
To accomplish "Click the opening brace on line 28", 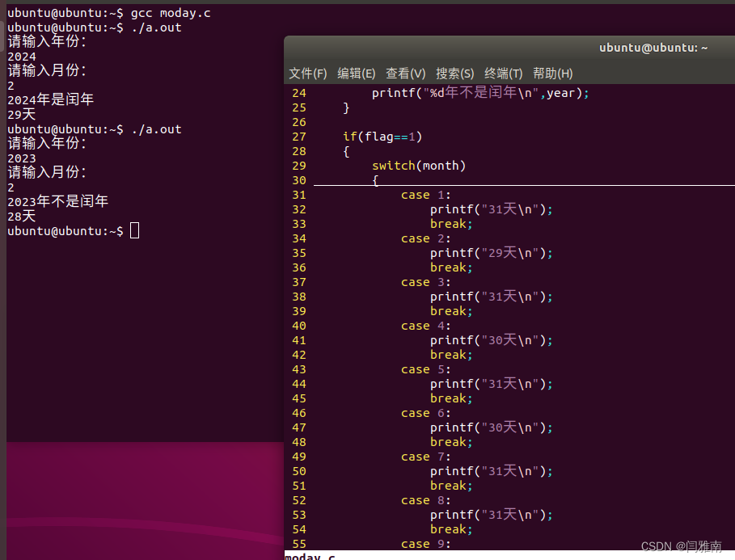I will click(346, 152).
